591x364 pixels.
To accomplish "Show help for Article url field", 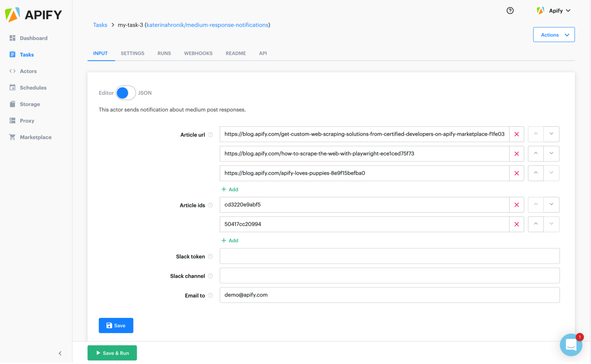I will click(x=210, y=135).
